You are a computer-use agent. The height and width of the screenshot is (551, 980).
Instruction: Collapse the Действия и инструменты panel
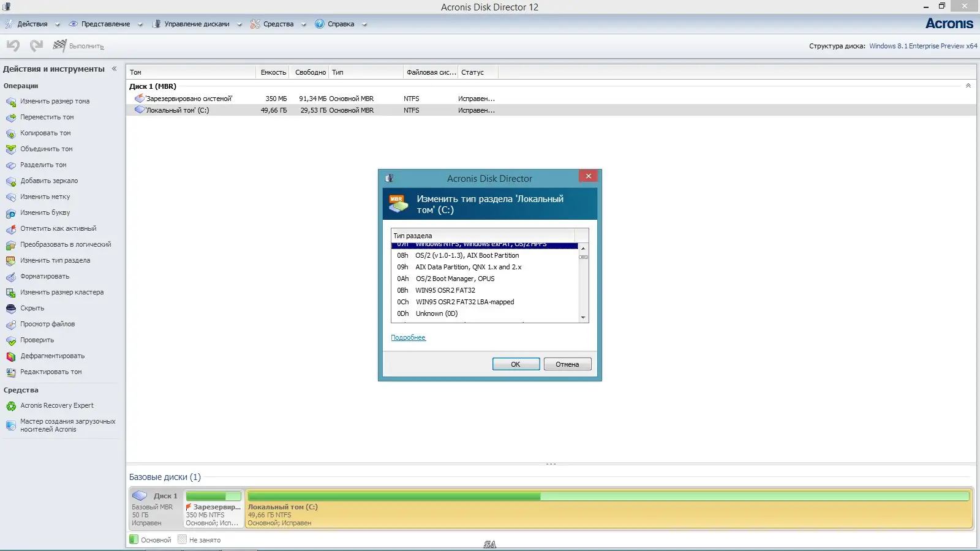point(114,69)
